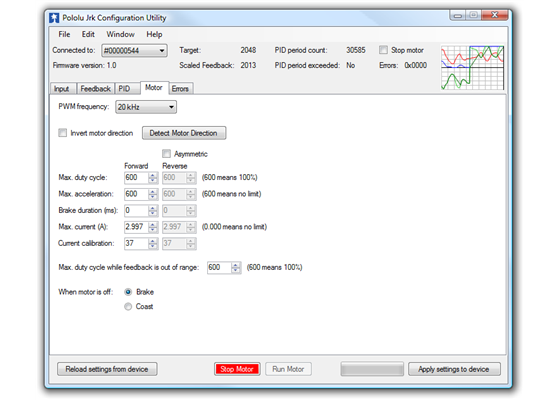This screenshot has height=400, width=560.
Task: Open the File menu
Action: point(64,34)
